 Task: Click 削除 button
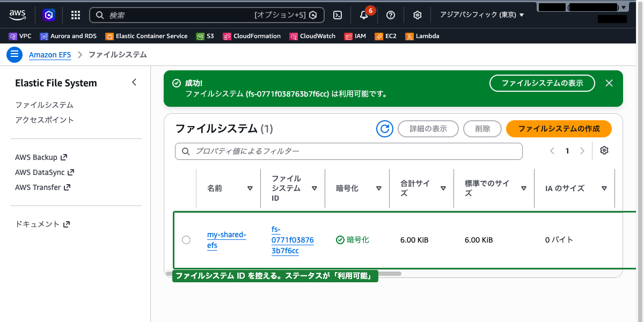point(482,129)
